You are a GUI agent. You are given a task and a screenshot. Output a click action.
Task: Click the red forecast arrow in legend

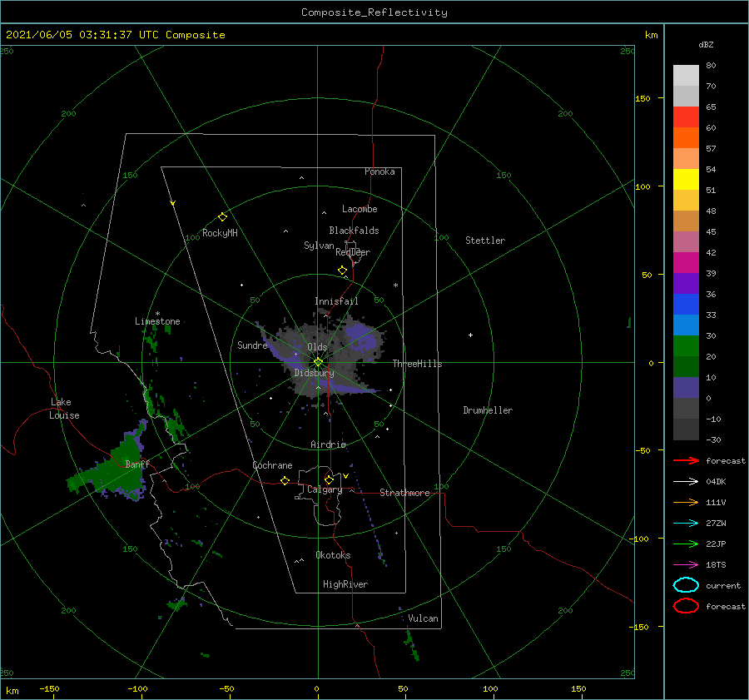point(686,460)
